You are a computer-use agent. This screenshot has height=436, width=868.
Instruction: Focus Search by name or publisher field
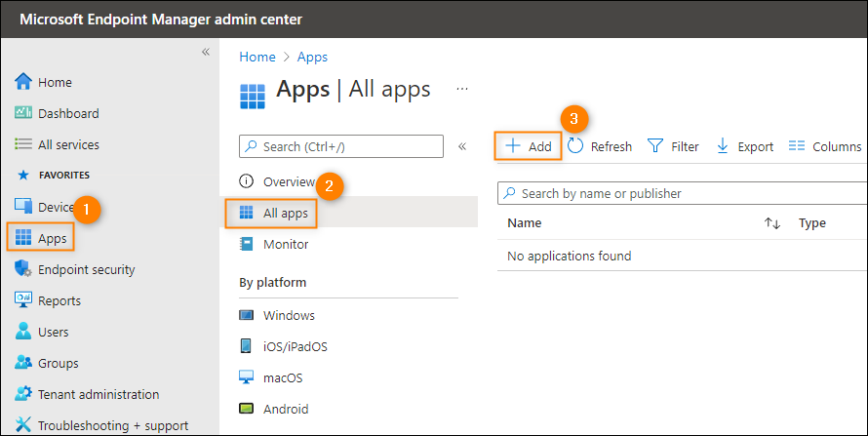tap(683, 194)
